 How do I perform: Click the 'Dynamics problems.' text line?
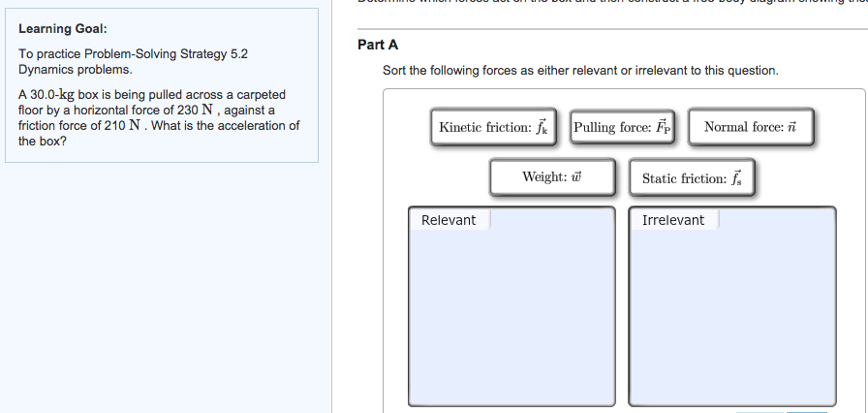click(76, 70)
